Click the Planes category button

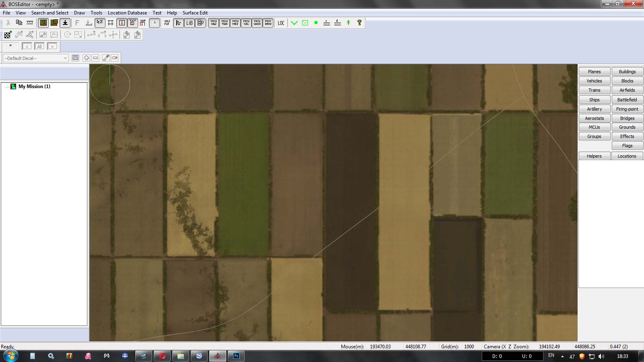click(594, 72)
